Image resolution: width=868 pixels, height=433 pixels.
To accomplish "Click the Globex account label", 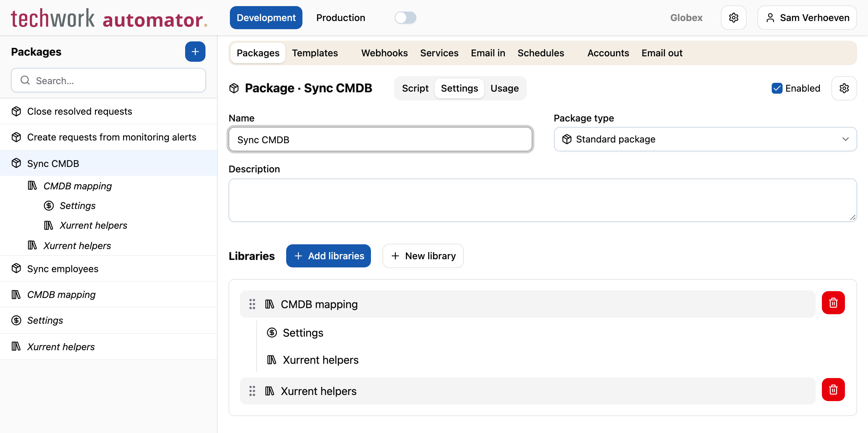I will (686, 18).
